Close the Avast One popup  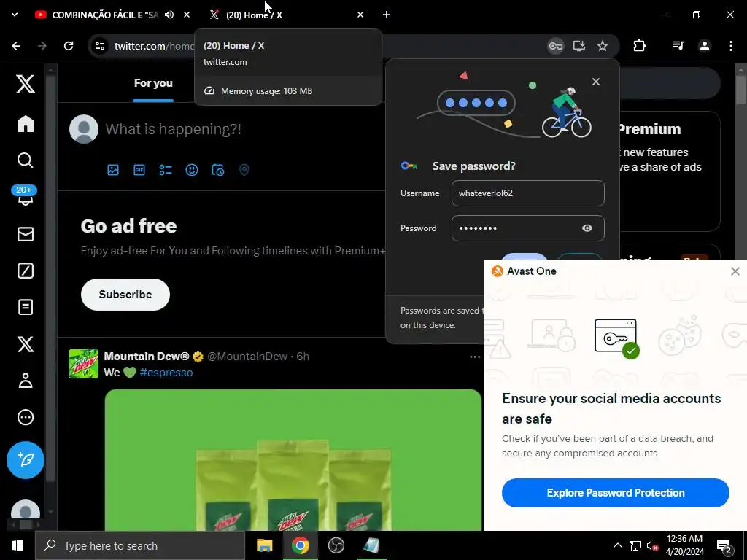pos(735,271)
